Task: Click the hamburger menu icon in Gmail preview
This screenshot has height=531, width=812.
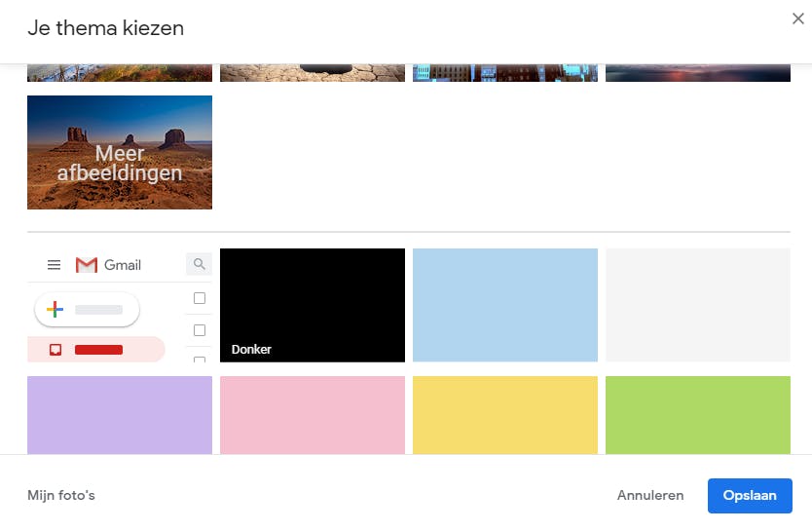Action: pyautogui.click(x=54, y=265)
